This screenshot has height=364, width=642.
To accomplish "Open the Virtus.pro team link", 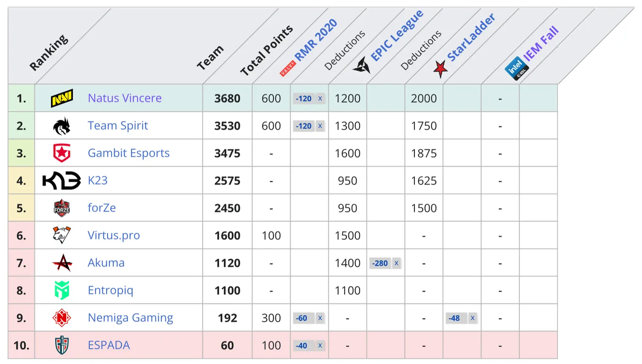I will 114,235.
